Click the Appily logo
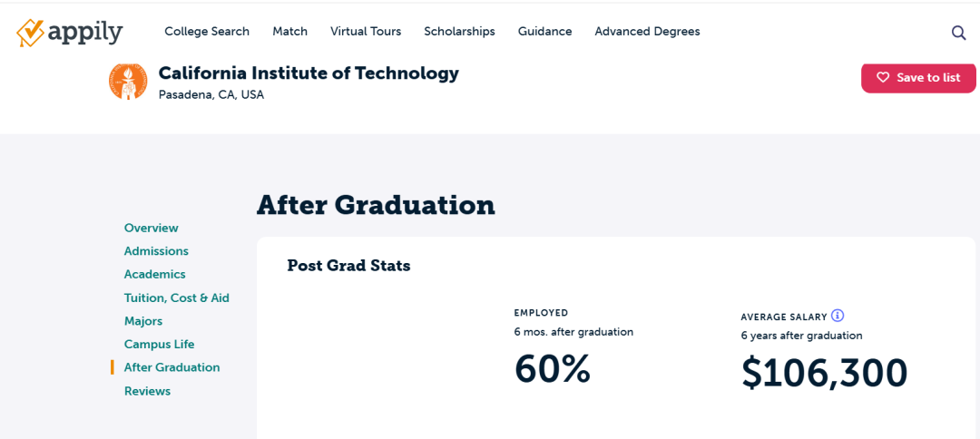980x439 pixels. 69,33
